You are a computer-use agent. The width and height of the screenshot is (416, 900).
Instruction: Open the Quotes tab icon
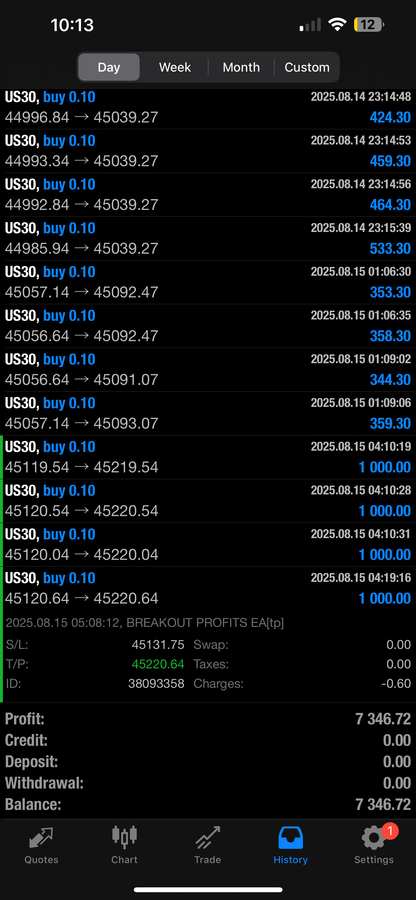(41, 838)
